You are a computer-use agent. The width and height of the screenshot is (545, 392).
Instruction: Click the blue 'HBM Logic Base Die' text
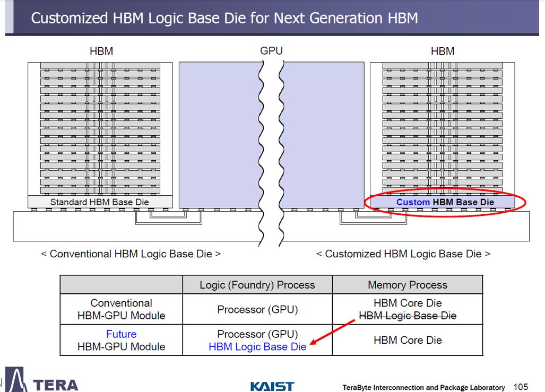[257, 346]
